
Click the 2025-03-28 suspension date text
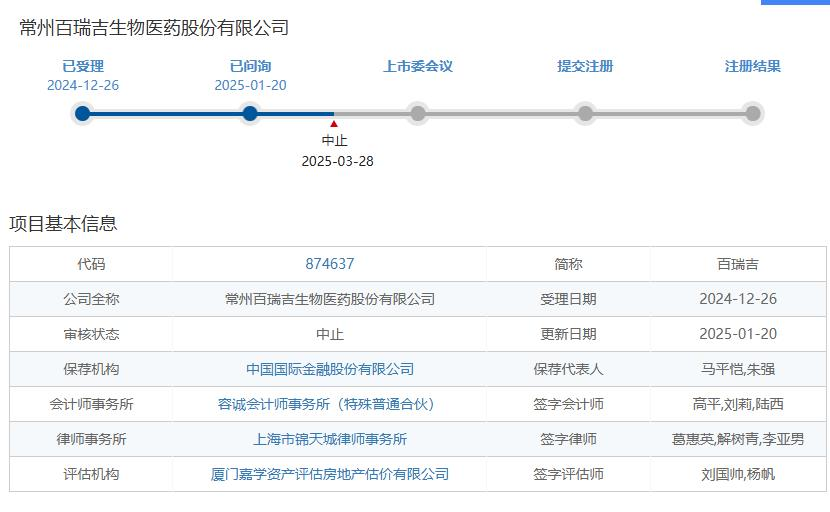pyautogui.click(x=337, y=161)
